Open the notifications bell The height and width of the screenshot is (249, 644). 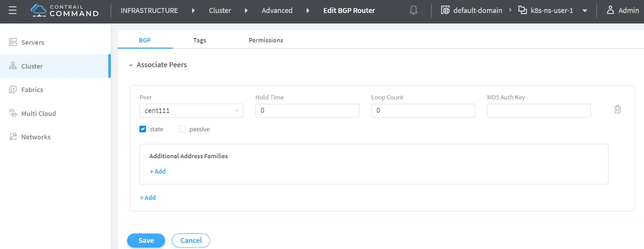413,11
